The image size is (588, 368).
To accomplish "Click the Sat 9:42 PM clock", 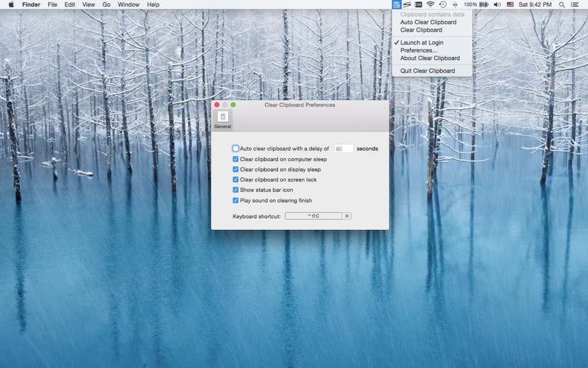I will (x=535, y=4).
